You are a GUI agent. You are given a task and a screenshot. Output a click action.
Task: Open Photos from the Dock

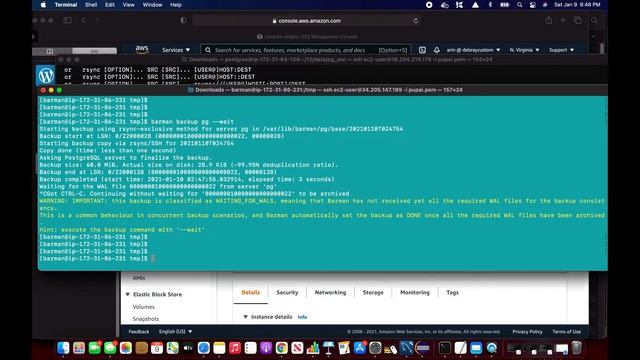click(126, 348)
